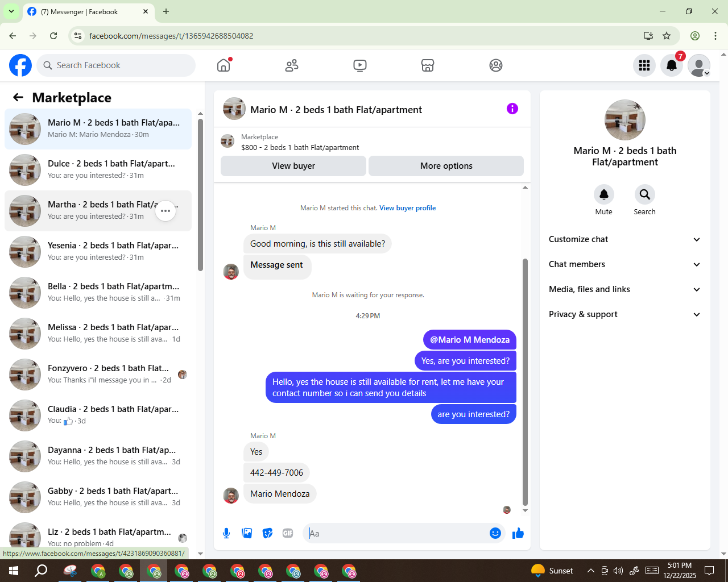
Task: Open Yesenia conversation in list
Action: click(x=98, y=252)
